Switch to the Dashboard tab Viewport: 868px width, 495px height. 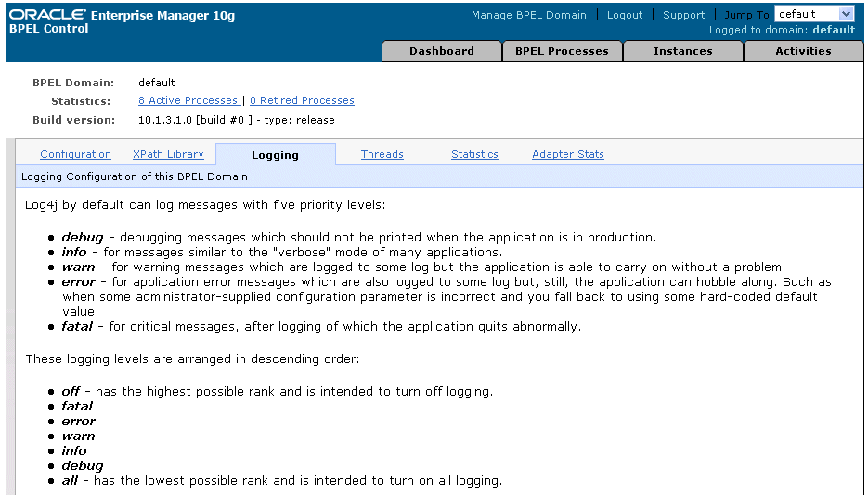442,51
